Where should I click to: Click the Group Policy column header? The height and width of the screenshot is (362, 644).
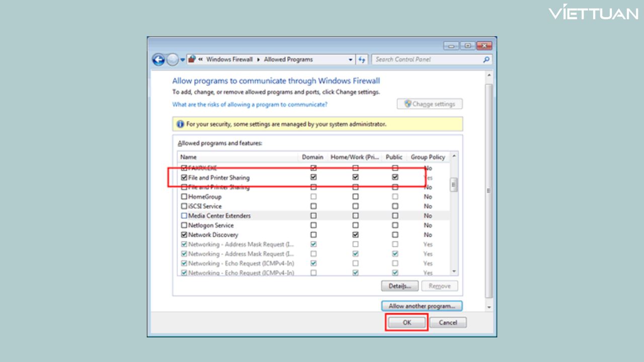pyautogui.click(x=428, y=157)
